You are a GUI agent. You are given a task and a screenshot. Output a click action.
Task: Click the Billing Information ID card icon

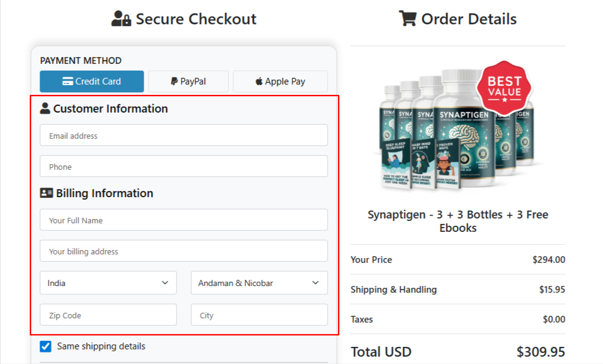[46, 194]
